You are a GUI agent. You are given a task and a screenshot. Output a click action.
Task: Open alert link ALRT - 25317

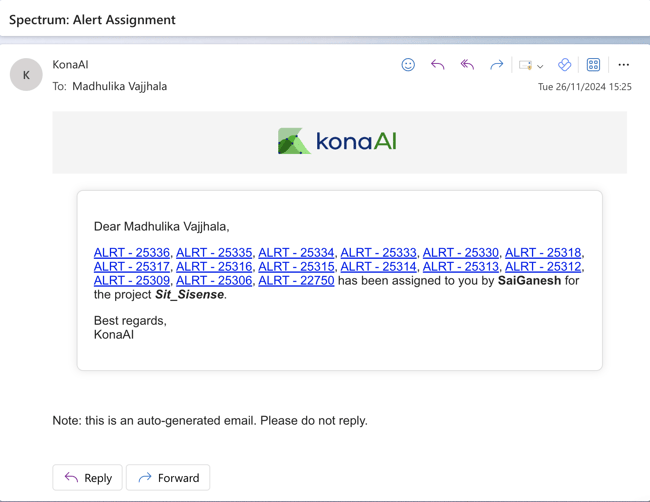point(132,267)
